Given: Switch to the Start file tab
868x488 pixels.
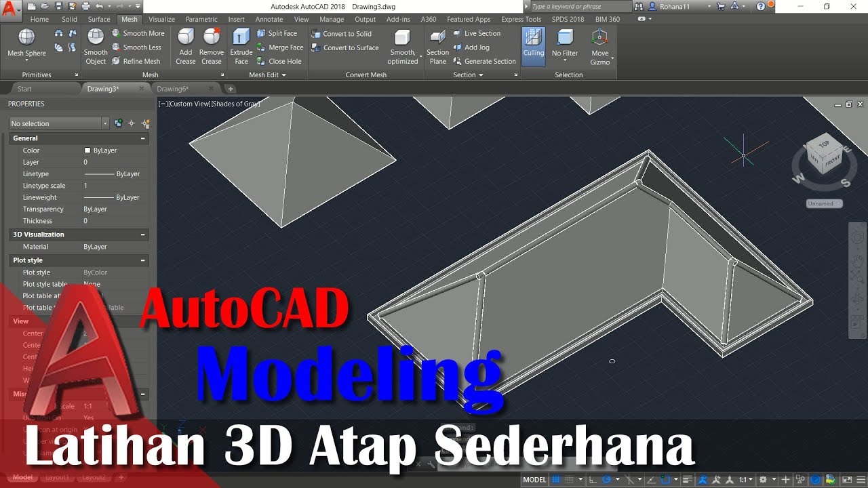Looking at the screenshot, I should point(24,89).
